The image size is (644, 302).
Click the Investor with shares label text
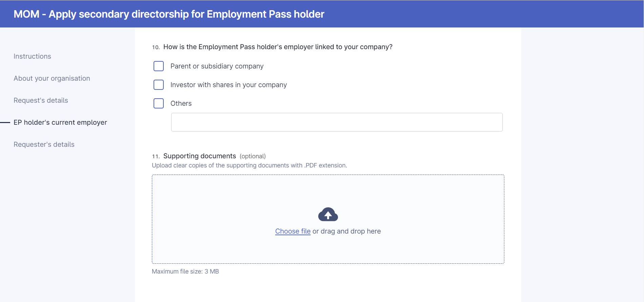(x=228, y=85)
